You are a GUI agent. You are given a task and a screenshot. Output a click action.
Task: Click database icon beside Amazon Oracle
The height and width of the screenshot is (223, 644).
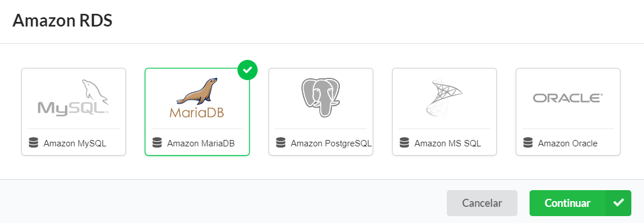click(528, 143)
